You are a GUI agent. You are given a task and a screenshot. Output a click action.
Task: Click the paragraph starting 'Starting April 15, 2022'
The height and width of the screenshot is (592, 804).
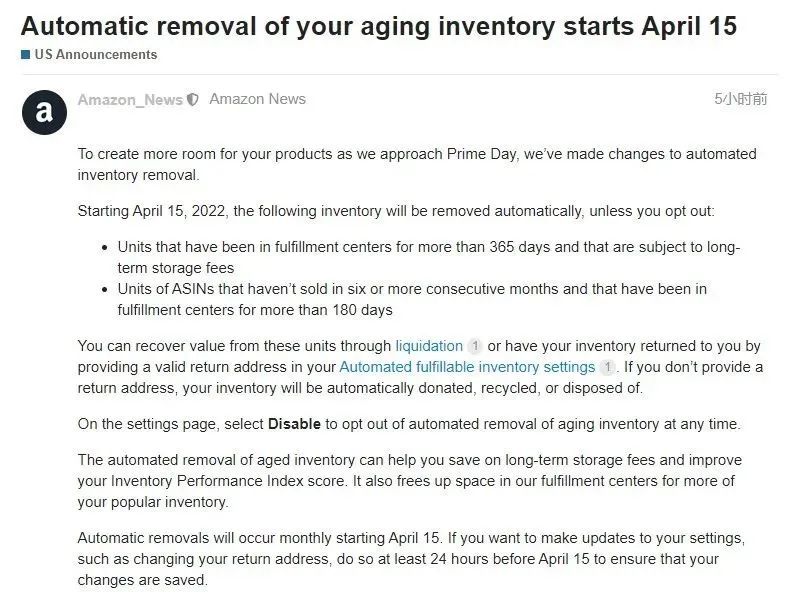(396, 211)
